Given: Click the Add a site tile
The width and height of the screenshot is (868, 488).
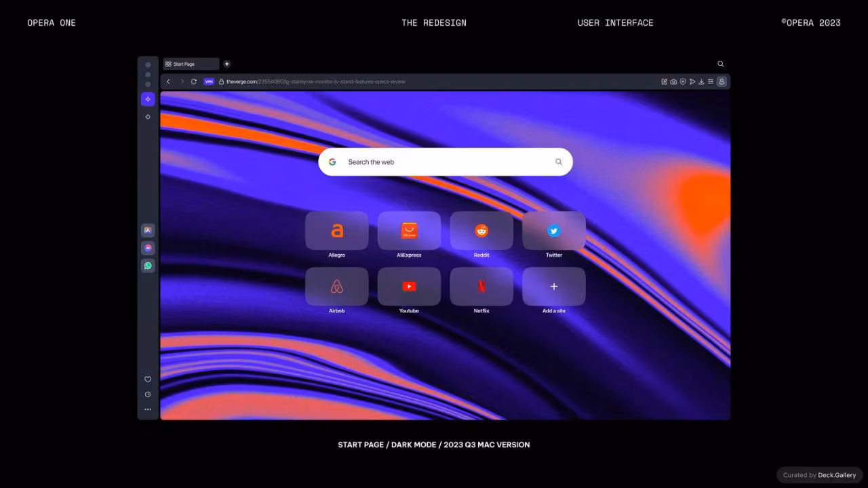Looking at the screenshot, I should click(554, 287).
